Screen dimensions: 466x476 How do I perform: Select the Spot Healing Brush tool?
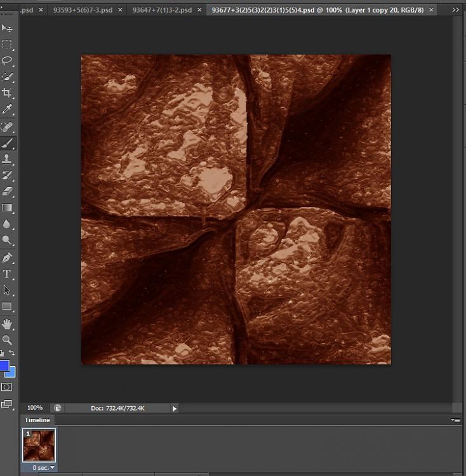coord(7,127)
